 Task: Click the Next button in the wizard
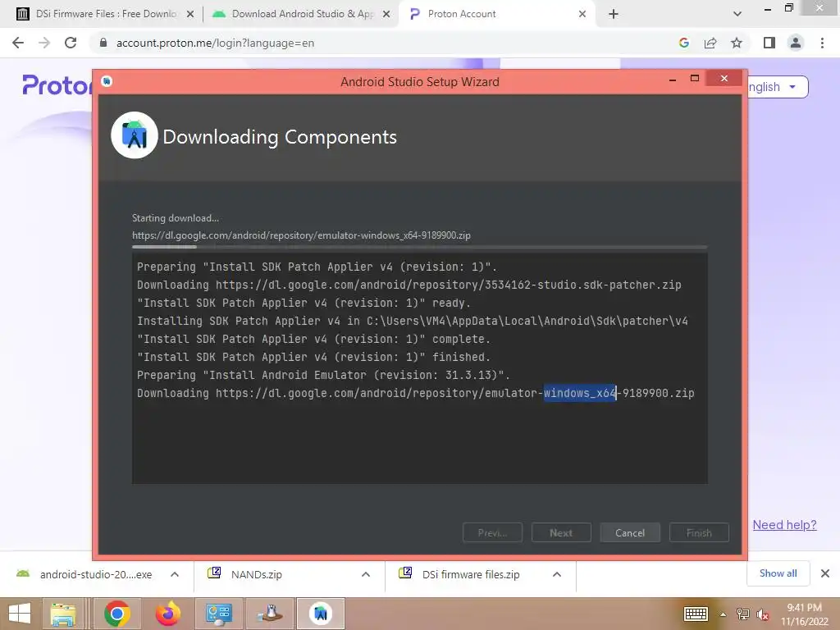[561, 532]
